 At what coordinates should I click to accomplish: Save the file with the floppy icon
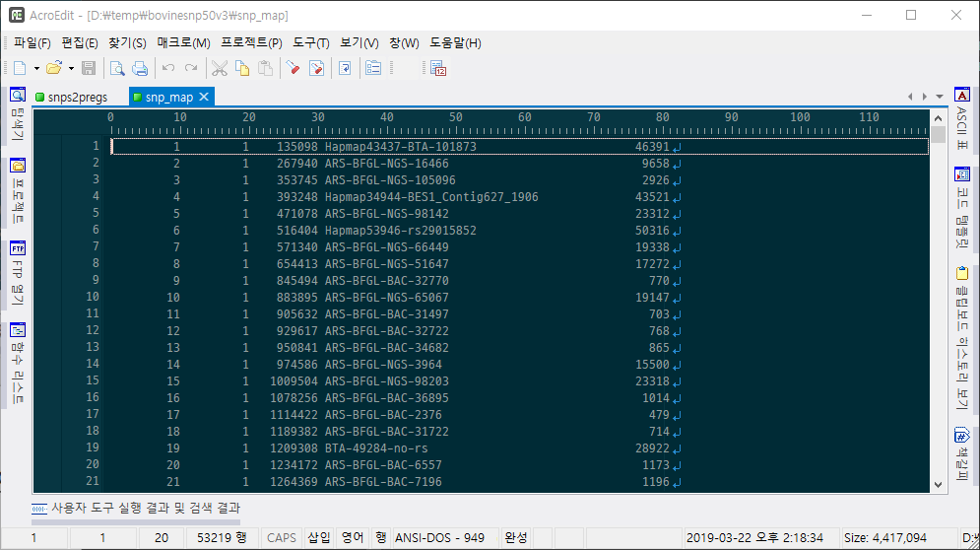89,68
